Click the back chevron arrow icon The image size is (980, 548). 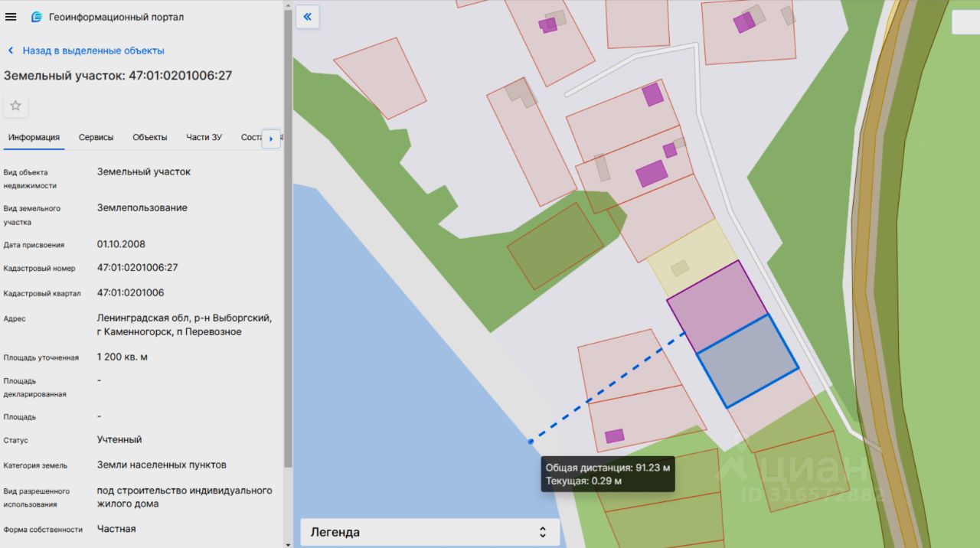click(11, 51)
